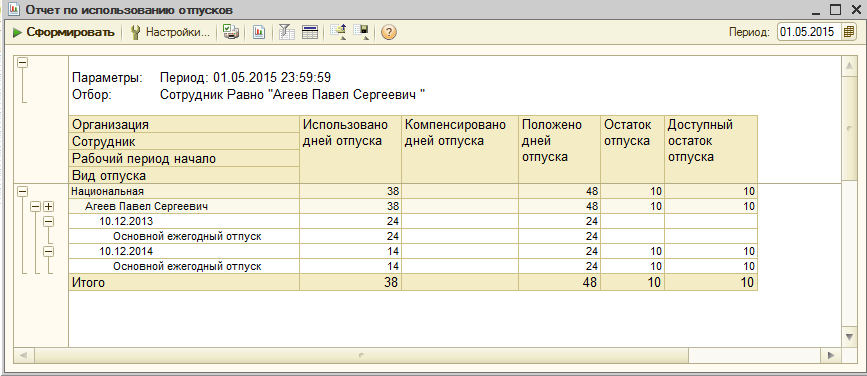Screen dimensions: 867x376
Task: Click the vertical scrollbar down arrow
Action: 849,336
